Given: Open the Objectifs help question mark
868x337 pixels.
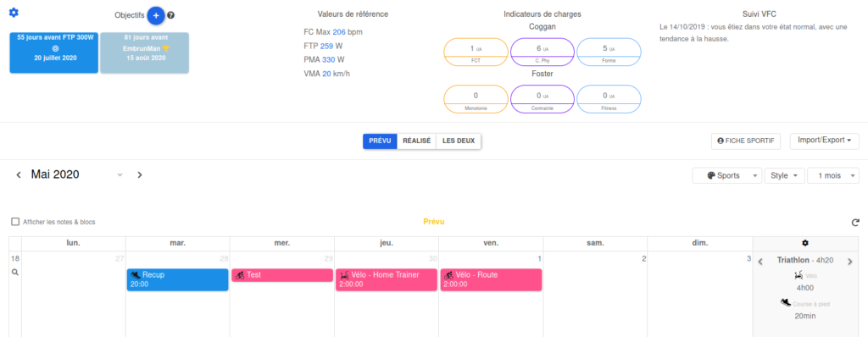Looking at the screenshot, I should pyautogui.click(x=170, y=15).
